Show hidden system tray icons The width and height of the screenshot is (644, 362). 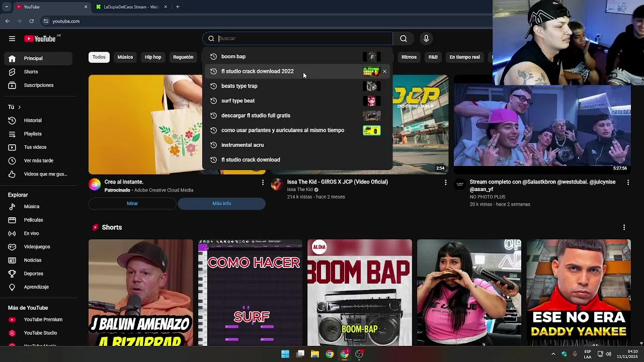(x=553, y=354)
